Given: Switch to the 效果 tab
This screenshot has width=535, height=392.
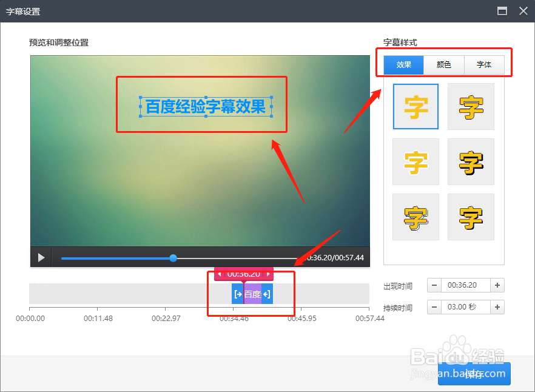Looking at the screenshot, I should coord(402,65).
